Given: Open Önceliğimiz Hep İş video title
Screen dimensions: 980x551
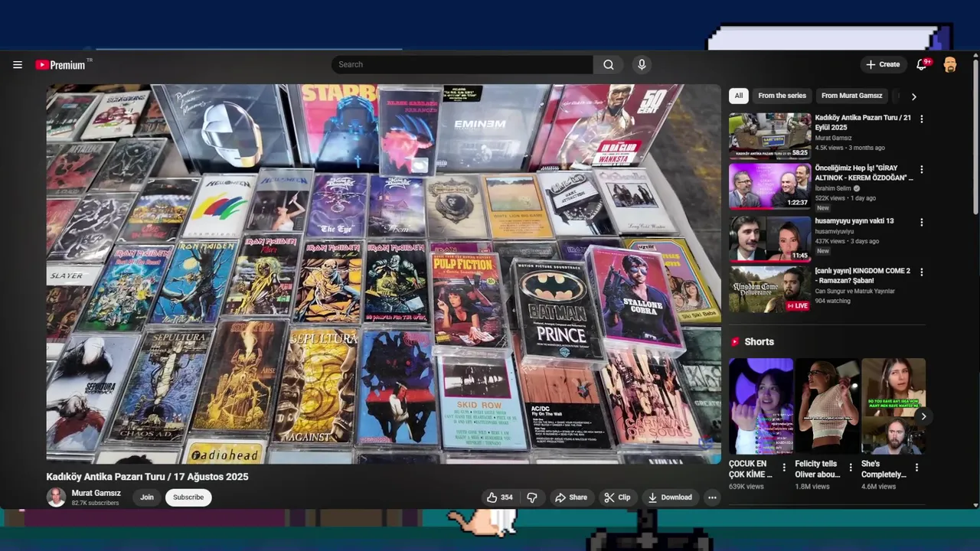Looking at the screenshot, I should [864, 173].
